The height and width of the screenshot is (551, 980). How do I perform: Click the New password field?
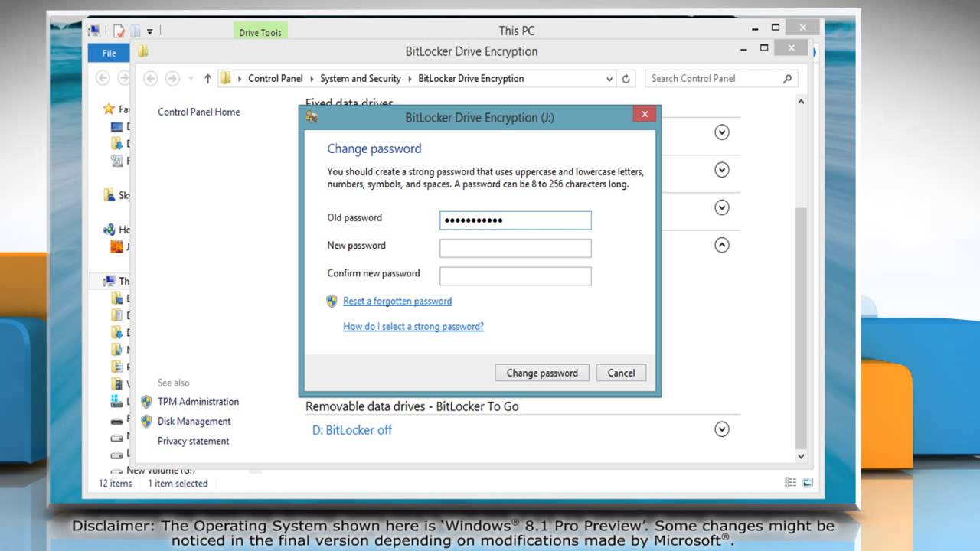point(515,248)
